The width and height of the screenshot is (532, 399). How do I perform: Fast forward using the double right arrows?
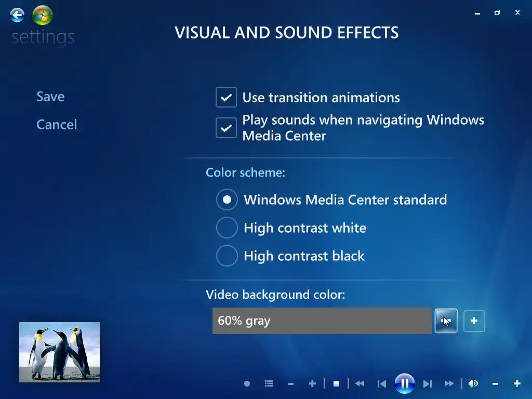point(449,384)
